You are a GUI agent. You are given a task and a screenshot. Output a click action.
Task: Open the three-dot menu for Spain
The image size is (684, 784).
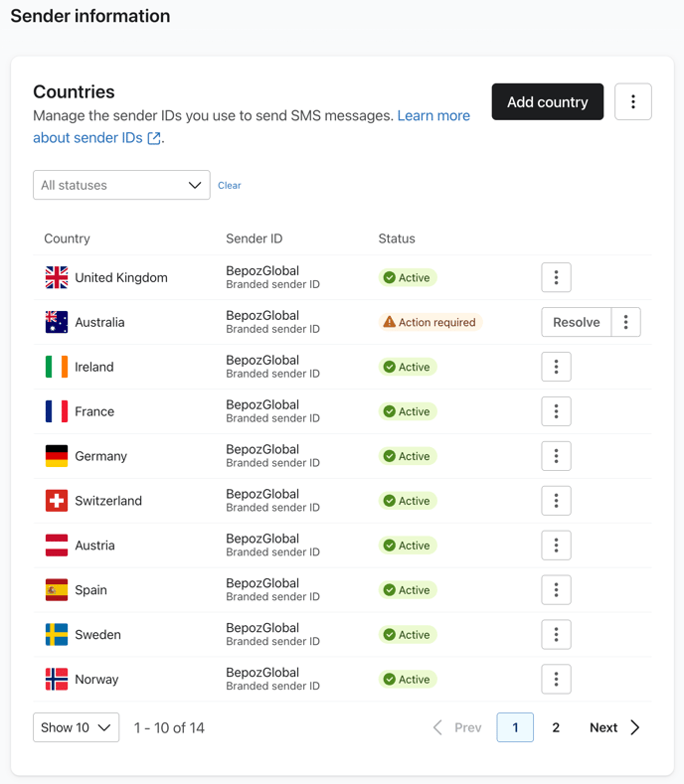(556, 590)
